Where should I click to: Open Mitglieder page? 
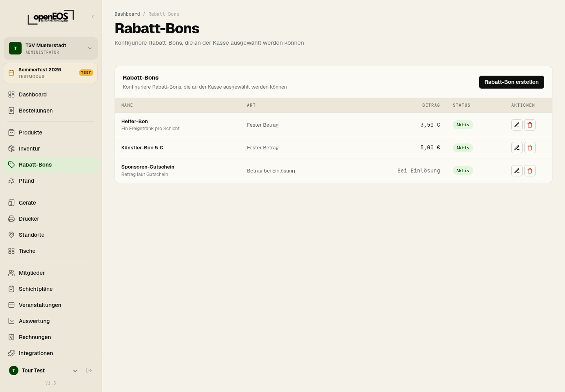(51, 273)
